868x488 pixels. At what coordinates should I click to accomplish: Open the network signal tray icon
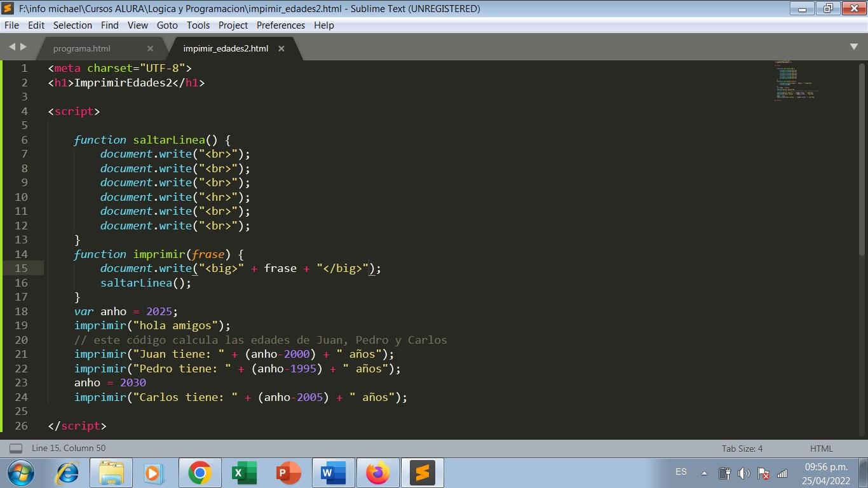[x=782, y=473]
